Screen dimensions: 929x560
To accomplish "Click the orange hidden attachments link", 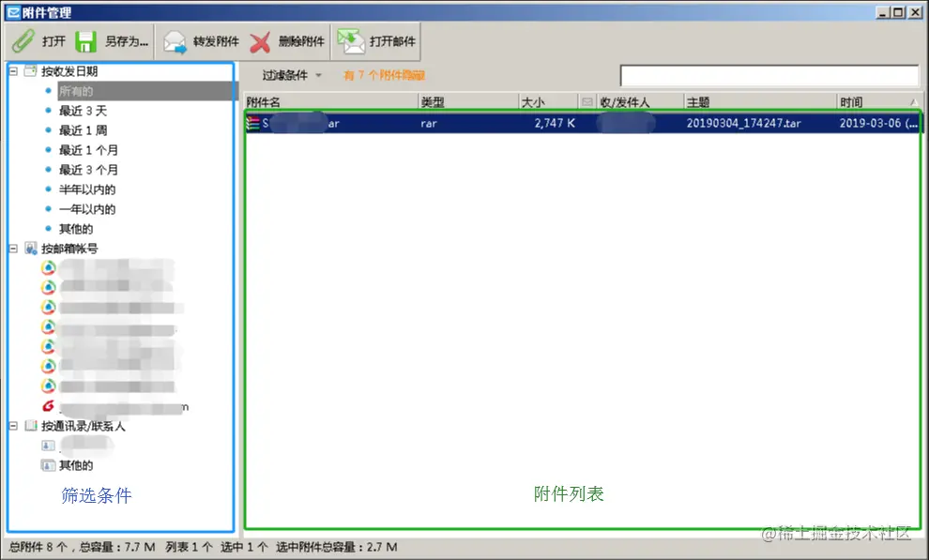I will [x=384, y=75].
